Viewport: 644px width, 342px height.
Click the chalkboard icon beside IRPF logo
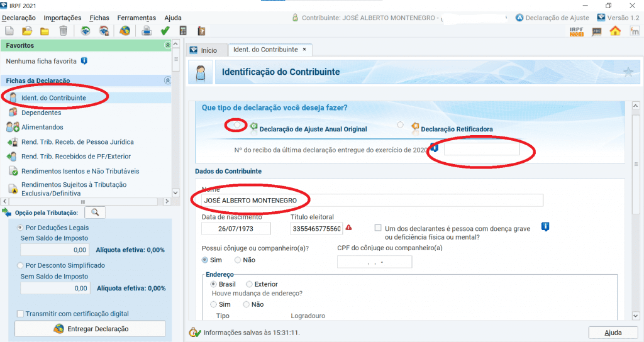click(x=597, y=31)
